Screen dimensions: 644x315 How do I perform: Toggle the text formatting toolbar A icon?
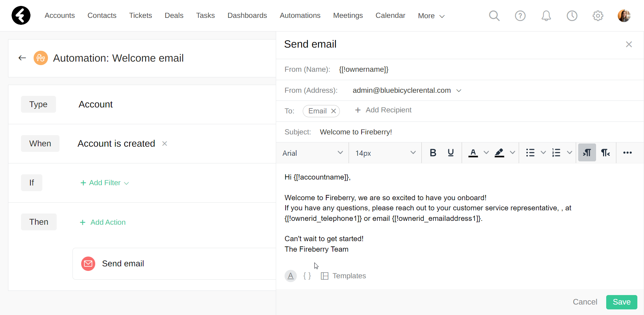tap(290, 276)
